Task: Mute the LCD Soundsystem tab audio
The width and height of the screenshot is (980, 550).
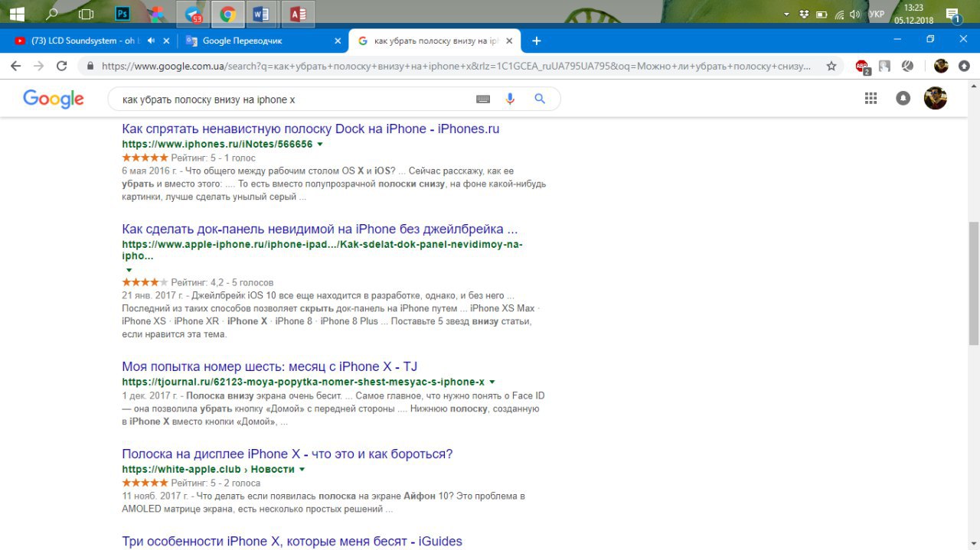Action: pyautogui.click(x=151, y=41)
